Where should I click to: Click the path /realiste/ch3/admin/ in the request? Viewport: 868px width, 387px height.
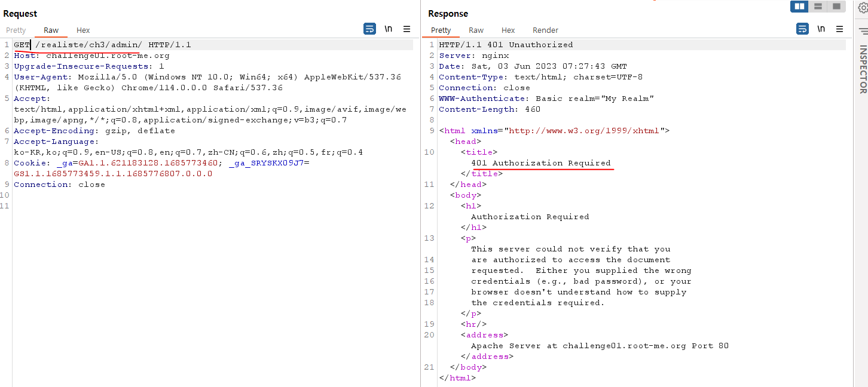tap(89, 45)
